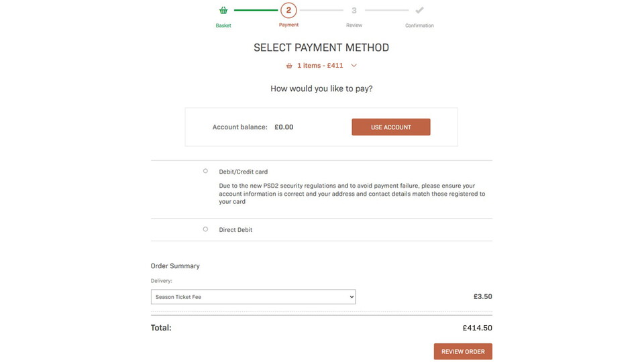Click the Direct Debit option label

(235, 230)
